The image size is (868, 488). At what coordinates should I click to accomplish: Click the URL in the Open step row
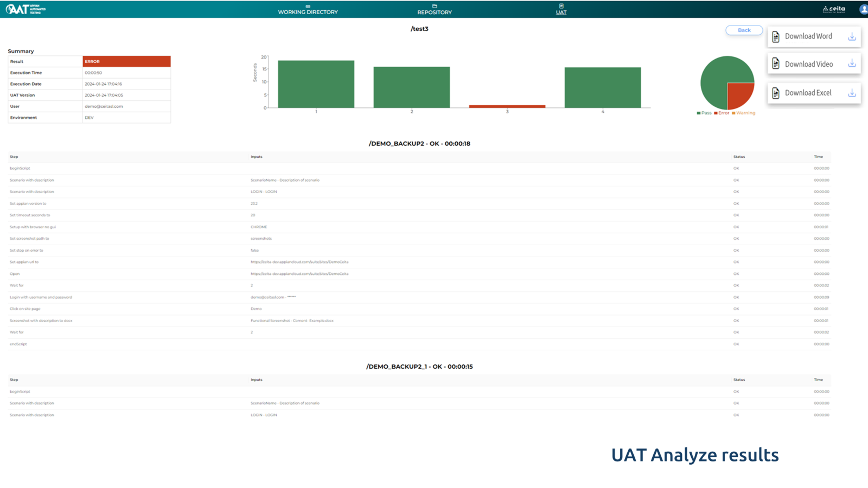point(299,274)
